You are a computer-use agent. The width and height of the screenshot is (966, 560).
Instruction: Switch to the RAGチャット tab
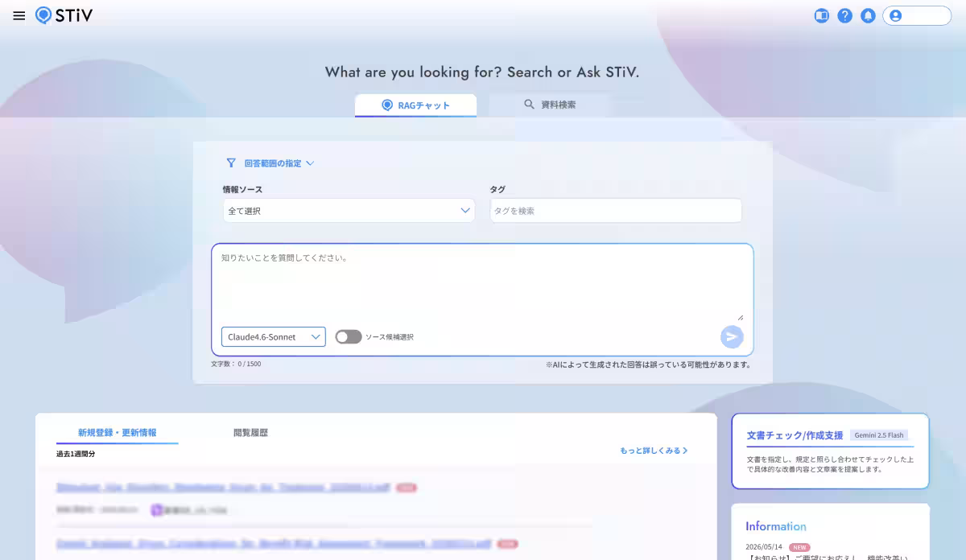pos(415,105)
